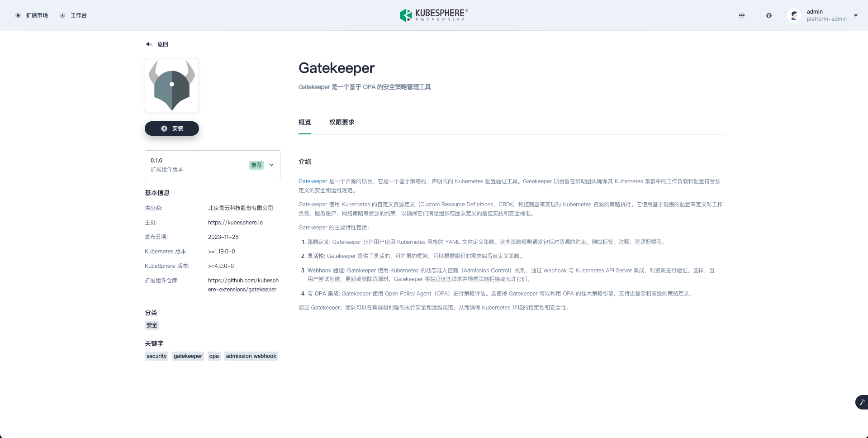Click the admin user avatar

click(x=794, y=15)
